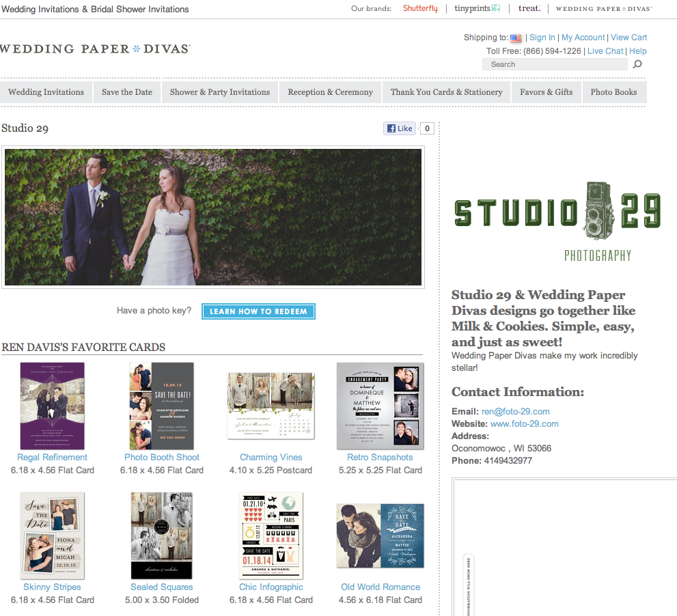Open Photo Booth Shoot card thumbnail

(162, 406)
